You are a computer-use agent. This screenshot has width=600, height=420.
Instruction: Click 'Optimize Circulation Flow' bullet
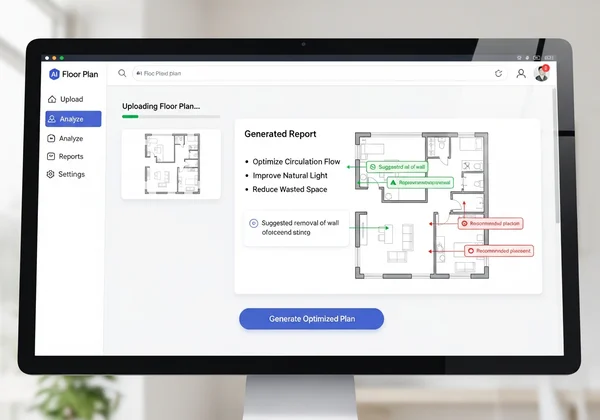(x=296, y=162)
